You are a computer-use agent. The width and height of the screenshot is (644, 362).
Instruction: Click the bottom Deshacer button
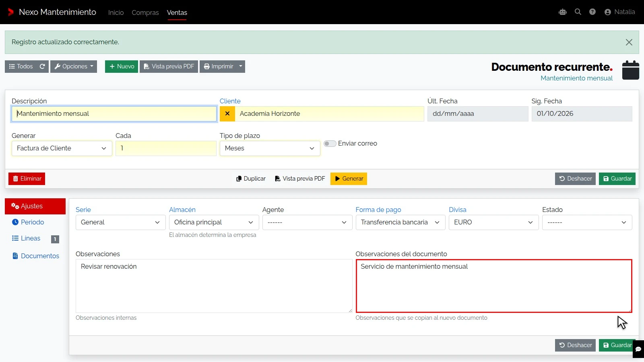575,345
